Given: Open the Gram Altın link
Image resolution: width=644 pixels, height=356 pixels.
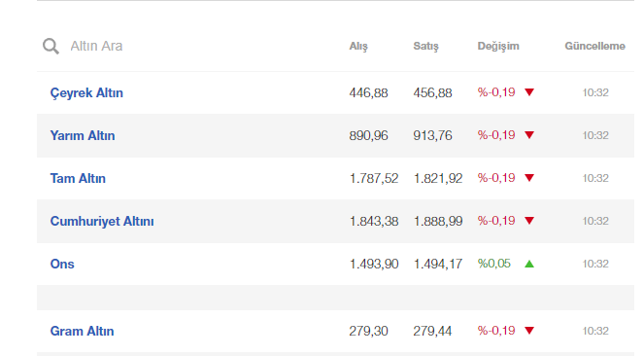Looking at the screenshot, I should [x=83, y=331].
